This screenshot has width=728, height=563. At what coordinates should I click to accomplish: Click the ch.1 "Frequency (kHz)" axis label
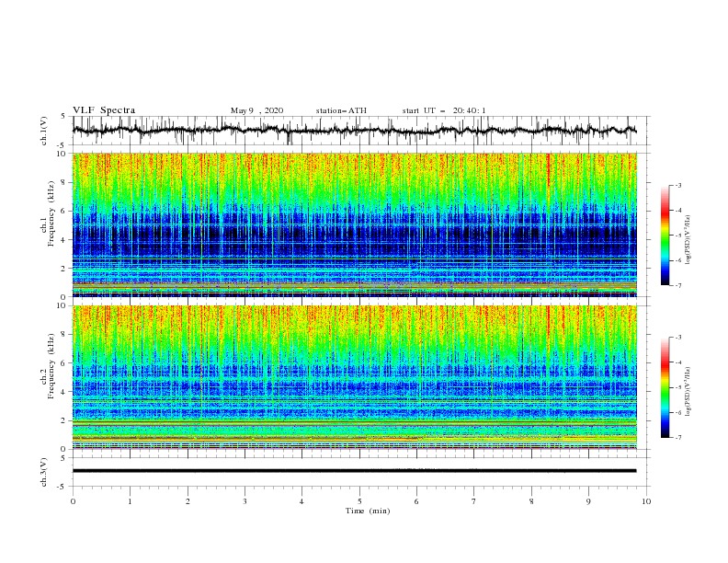(x=51, y=214)
